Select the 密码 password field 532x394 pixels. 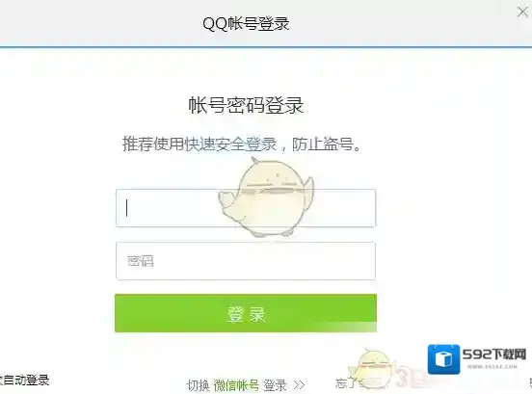[x=246, y=261]
